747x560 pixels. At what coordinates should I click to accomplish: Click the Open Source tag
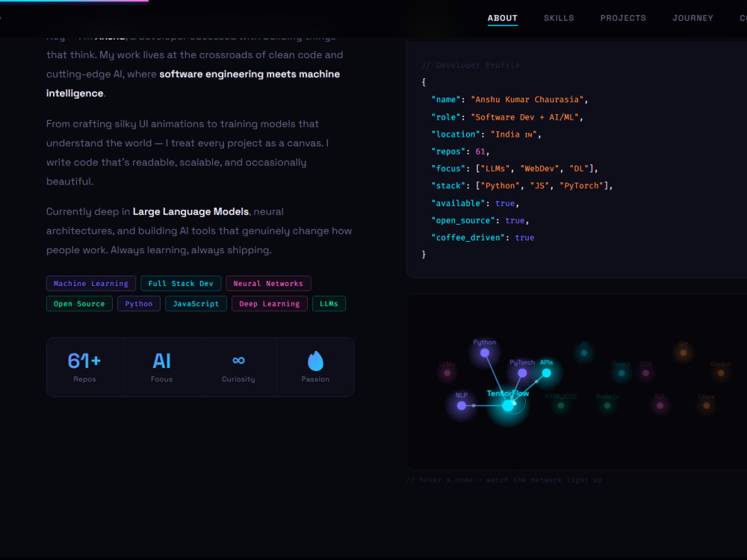(x=79, y=304)
